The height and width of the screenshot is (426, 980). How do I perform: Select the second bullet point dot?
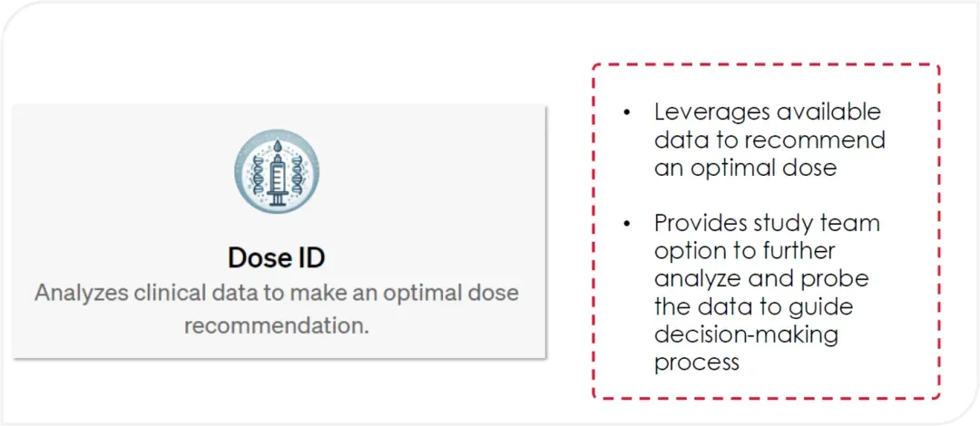627,224
